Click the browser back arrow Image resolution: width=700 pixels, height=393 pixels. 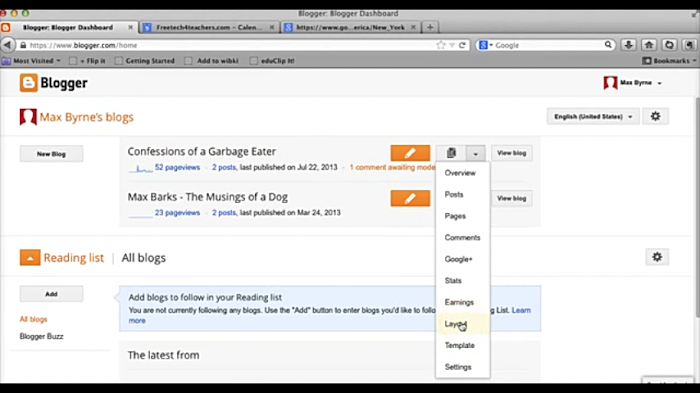(8, 45)
